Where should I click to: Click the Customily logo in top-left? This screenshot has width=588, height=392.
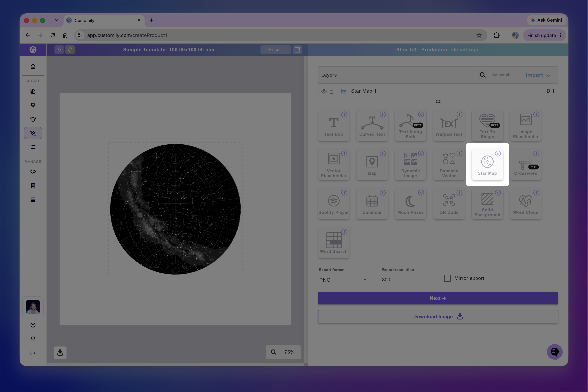point(33,50)
